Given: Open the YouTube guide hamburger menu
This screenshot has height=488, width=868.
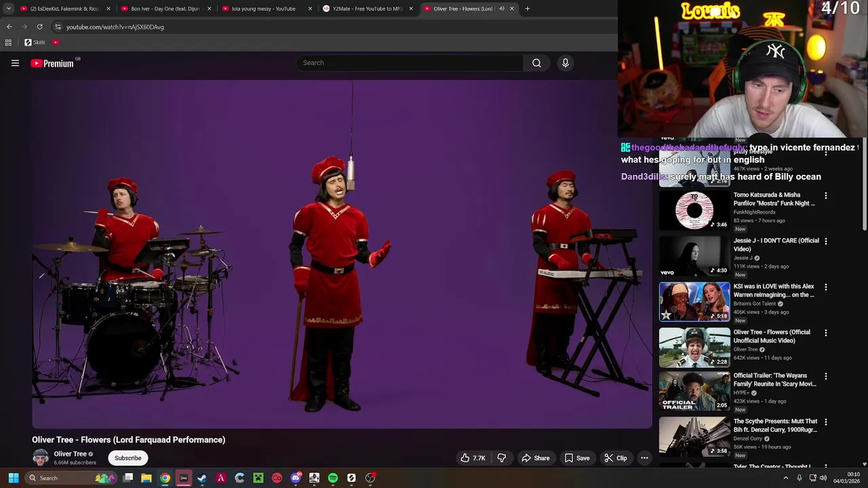Looking at the screenshot, I should 15,63.
